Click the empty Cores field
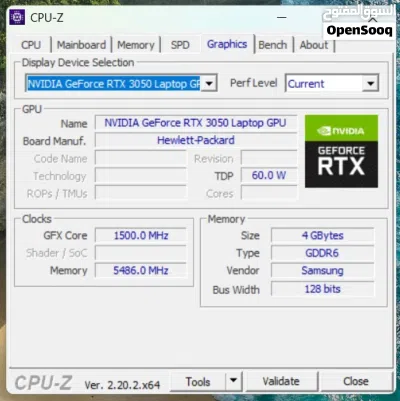 (269, 193)
